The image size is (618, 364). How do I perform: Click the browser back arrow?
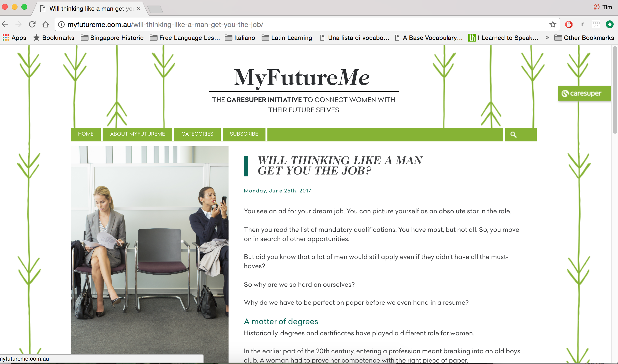(5, 24)
